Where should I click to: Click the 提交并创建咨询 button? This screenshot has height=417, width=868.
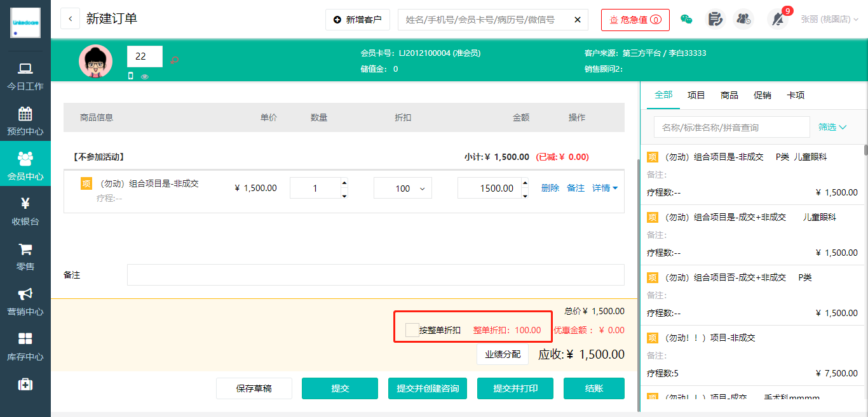coord(428,388)
